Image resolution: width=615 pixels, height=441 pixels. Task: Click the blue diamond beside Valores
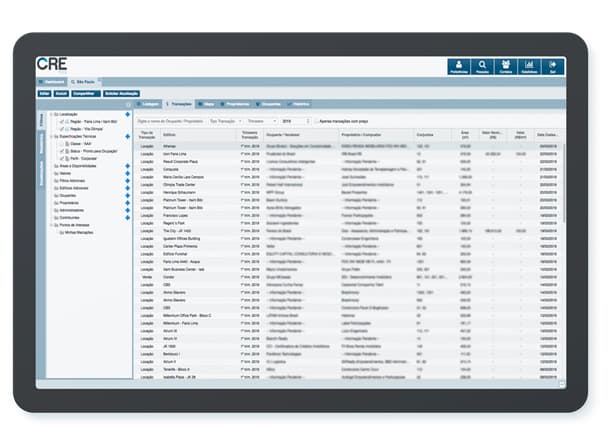(x=127, y=173)
